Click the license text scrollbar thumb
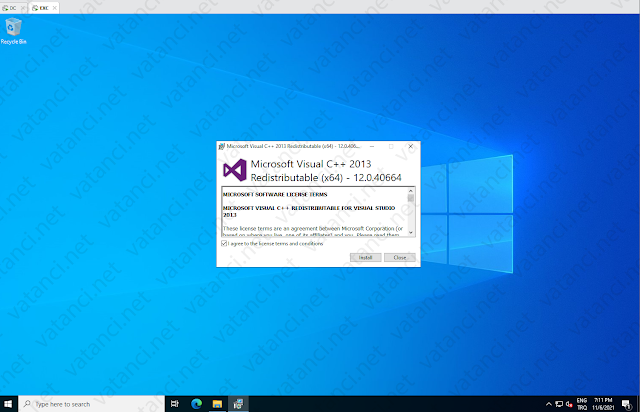Screen dimensions: 640x412 411,198
